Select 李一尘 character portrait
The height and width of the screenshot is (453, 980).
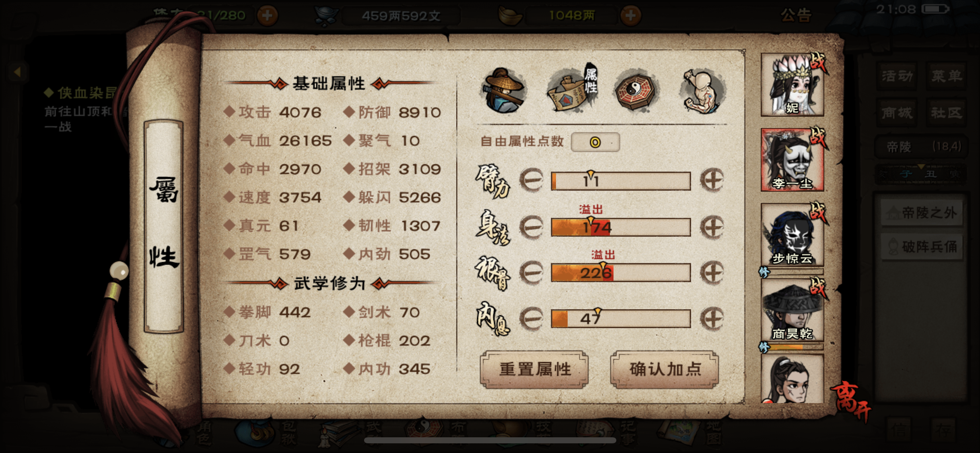coord(792,160)
